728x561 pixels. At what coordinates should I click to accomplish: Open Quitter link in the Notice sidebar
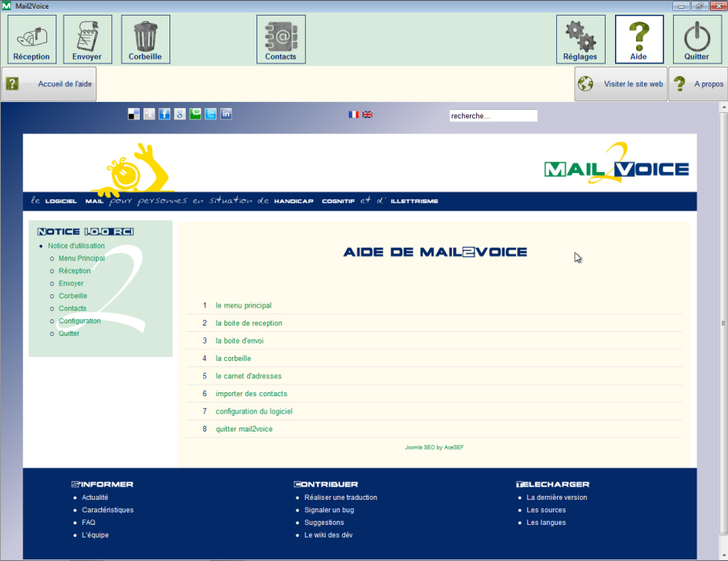point(69,333)
